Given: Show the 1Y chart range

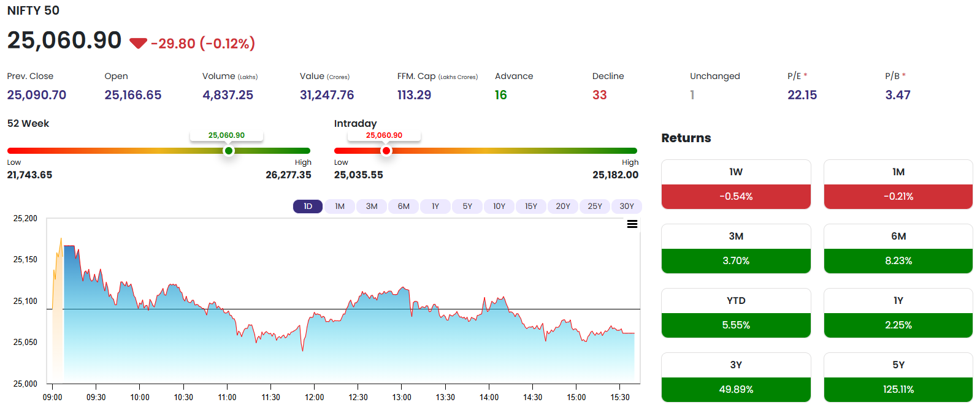Looking at the screenshot, I should [435, 206].
